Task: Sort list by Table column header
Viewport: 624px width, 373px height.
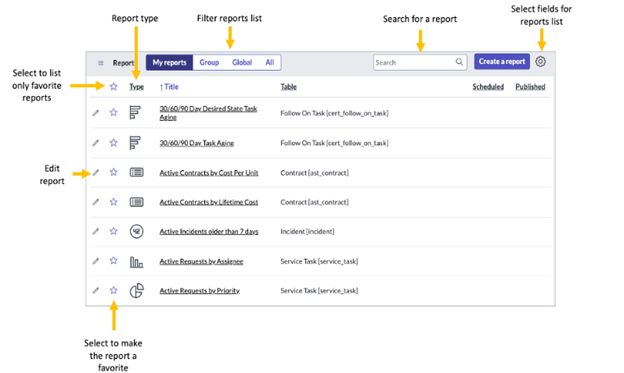Action: point(289,87)
